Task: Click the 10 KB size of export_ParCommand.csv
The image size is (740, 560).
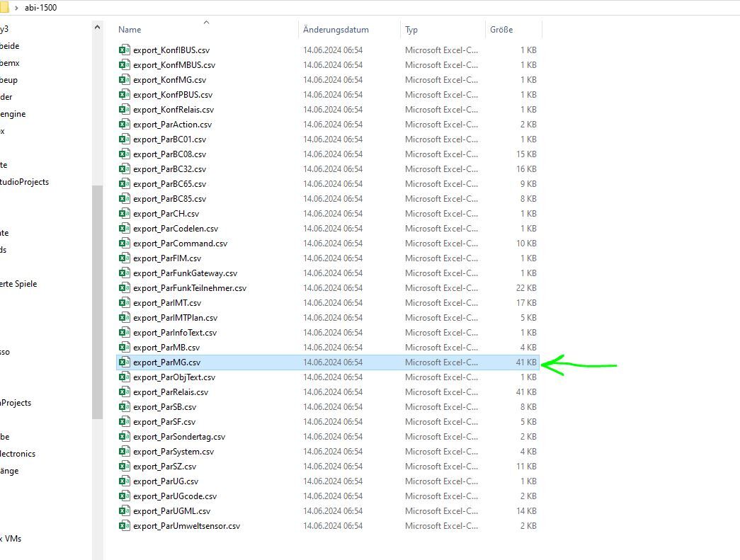Action: 526,243
